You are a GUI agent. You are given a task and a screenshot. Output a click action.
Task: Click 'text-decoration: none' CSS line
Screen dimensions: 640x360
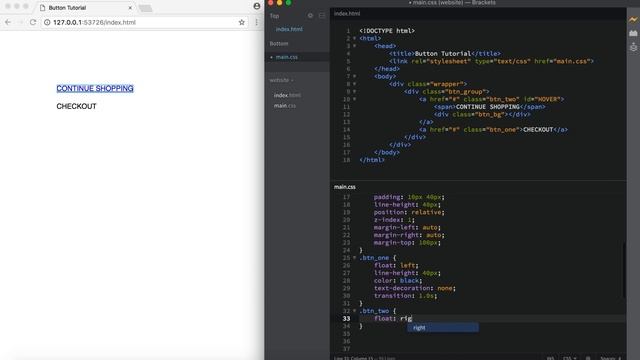coord(415,288)
